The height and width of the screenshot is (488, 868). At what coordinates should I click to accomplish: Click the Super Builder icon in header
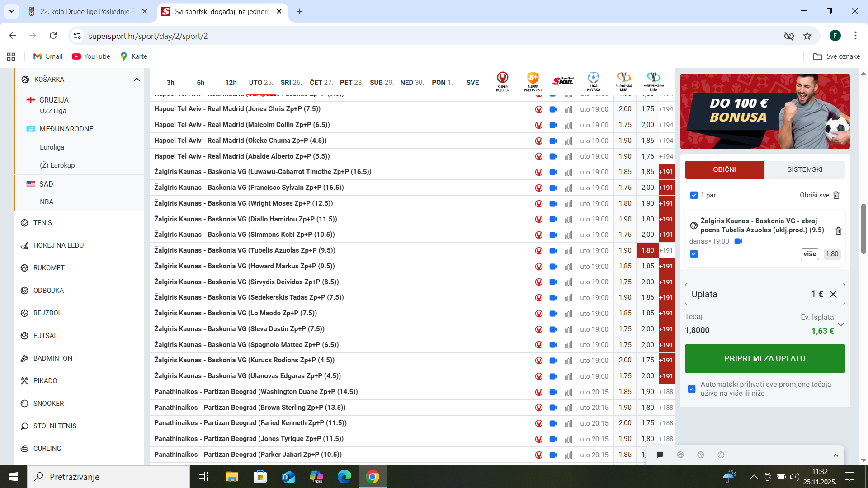pyautogui.click(x=502, y=81)
